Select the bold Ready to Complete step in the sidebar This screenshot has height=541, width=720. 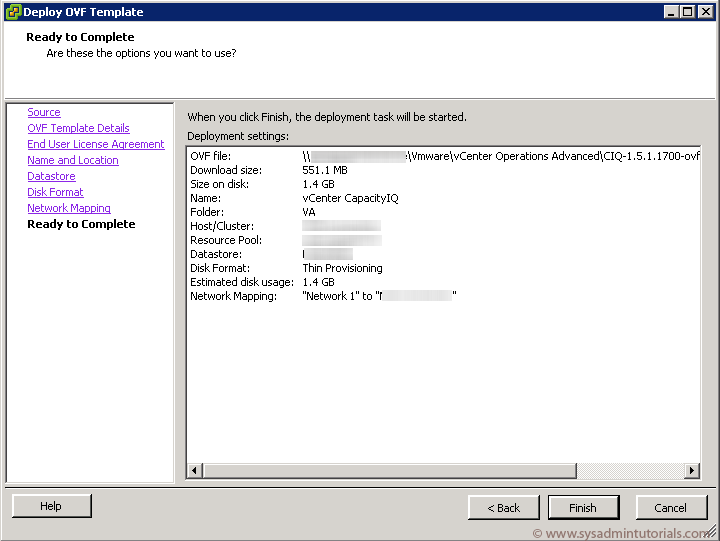(x=81, y=224)
